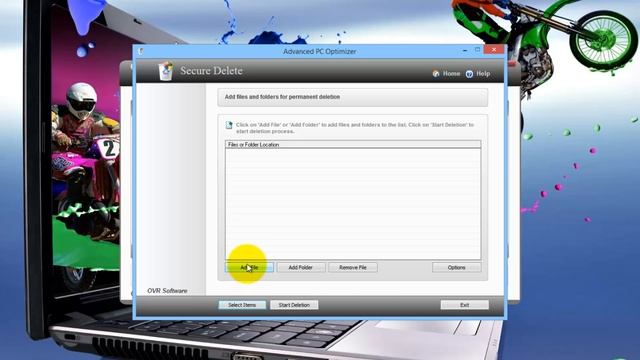The width and height of the screenshot is (640, 360).
Task: Click the Add File button
Action: [x=249, y=267]
